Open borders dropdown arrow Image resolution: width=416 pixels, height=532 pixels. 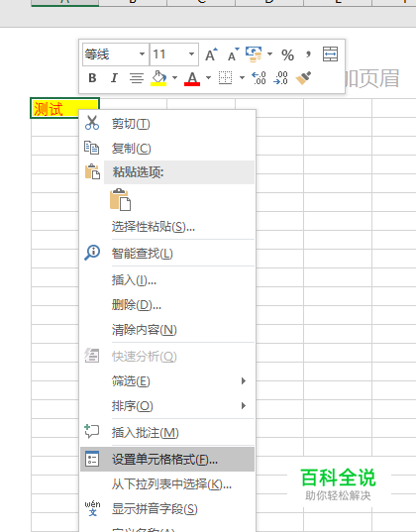point(242,78)
